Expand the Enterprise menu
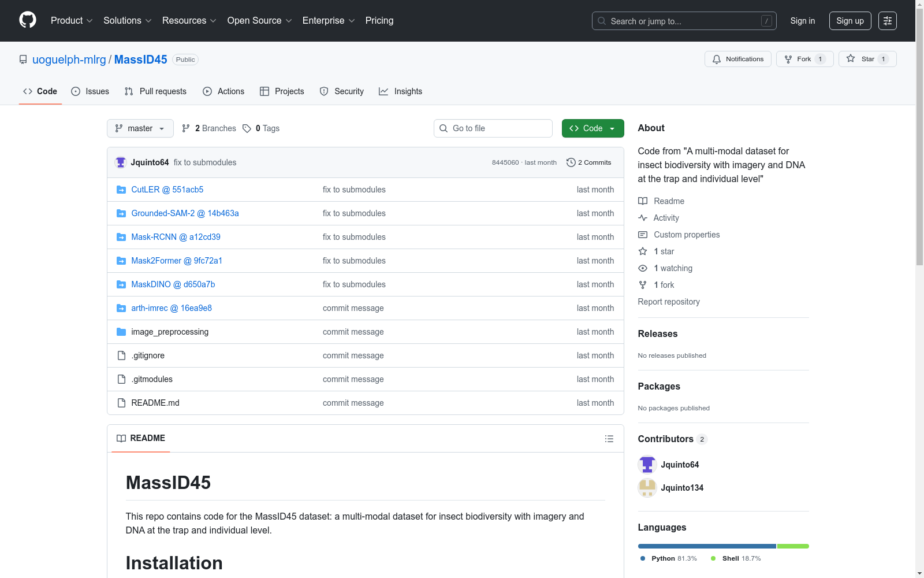The width and height of the screenshot is (924, 578). (x=329, y=21)
